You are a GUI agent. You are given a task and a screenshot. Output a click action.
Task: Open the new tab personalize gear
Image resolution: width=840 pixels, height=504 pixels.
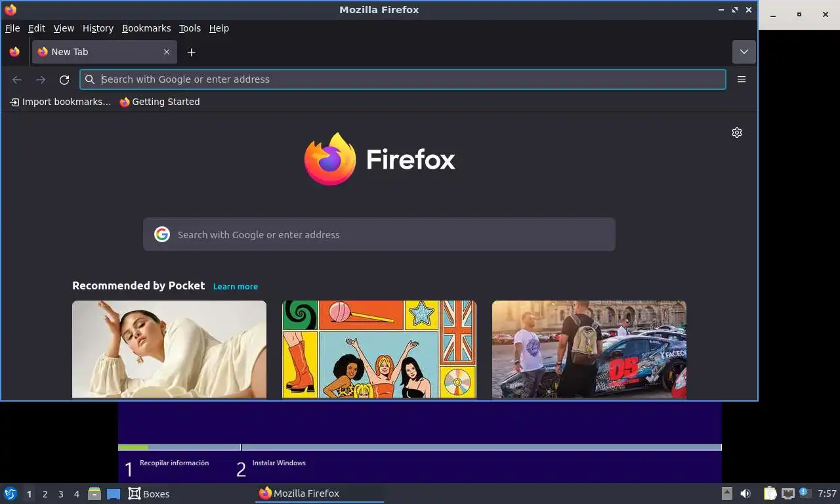(737, 133)
